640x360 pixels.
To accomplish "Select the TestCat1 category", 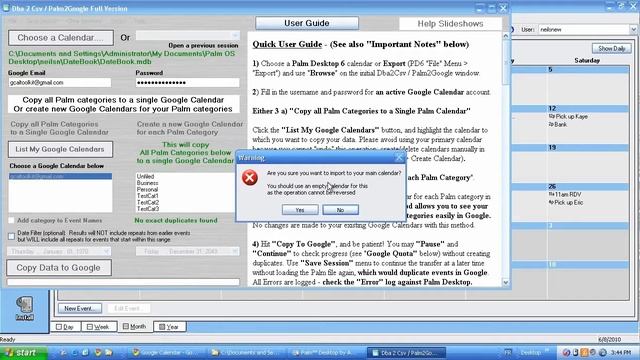I will (148, 196).
